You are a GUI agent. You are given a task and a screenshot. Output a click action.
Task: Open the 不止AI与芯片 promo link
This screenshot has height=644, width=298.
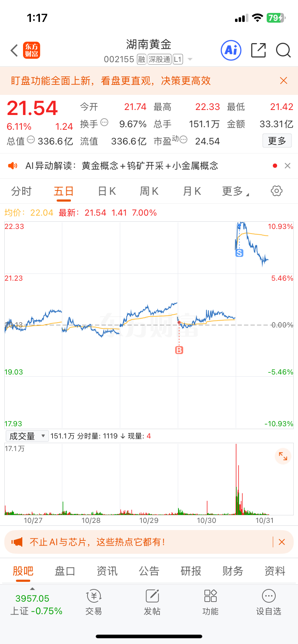[97, 542]
